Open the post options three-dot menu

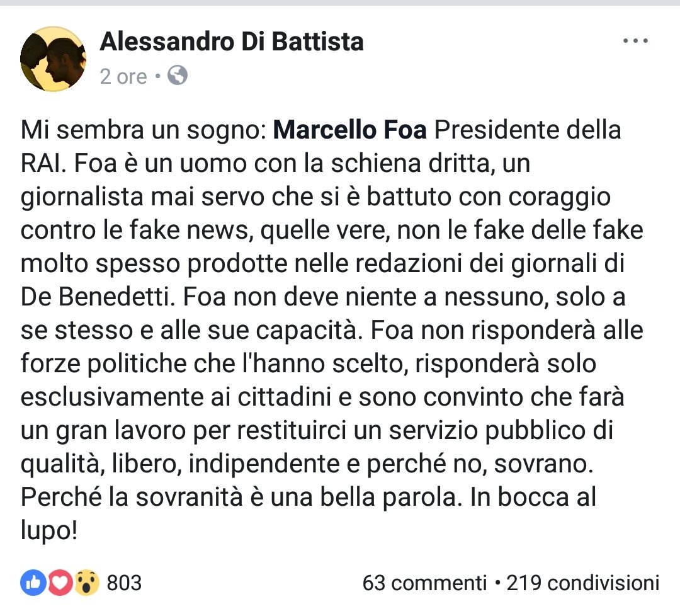635,42
